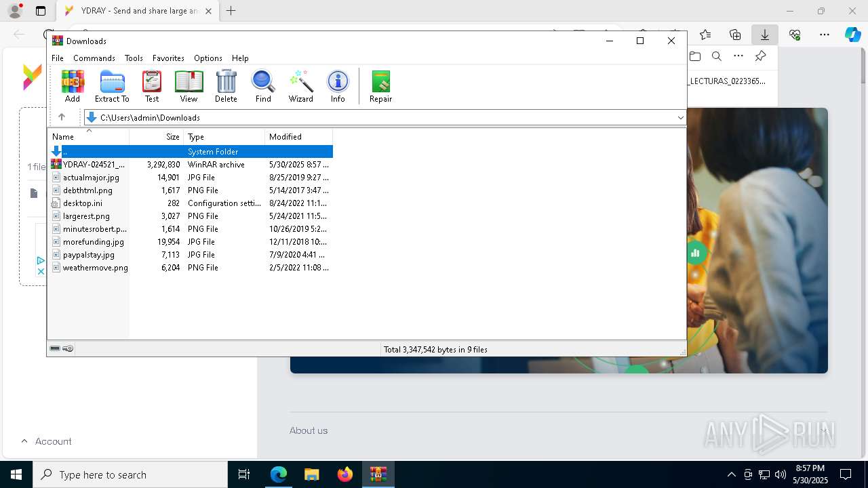Open Edge profile avatar icon
The image size is (868, 488).
15,11
